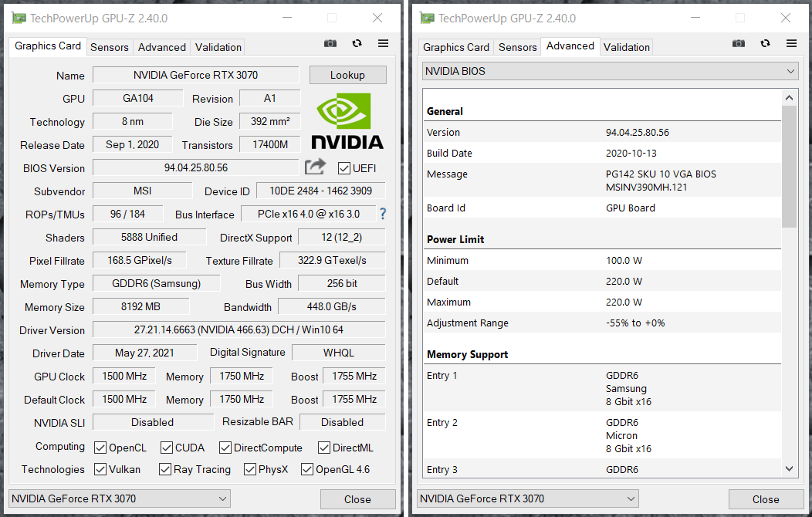Image resolution: width=812 pixels, height=517 pixels.
Task: Click BIOS export share arrow icon
Action: pos(315,167)
